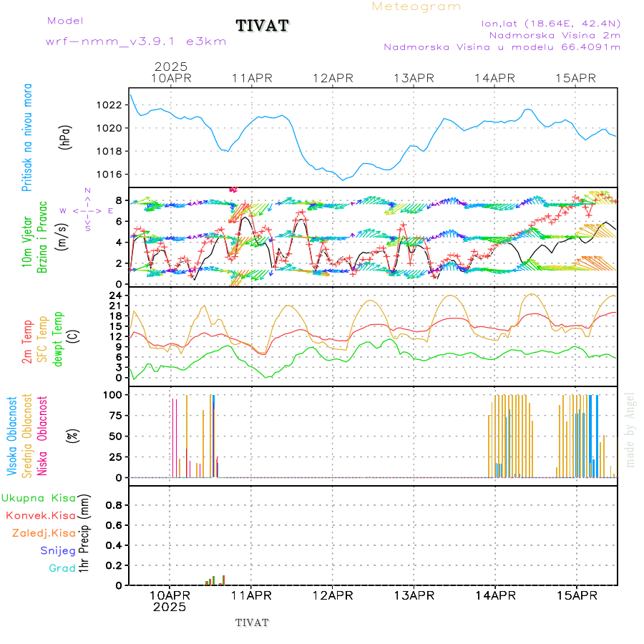Image resolution: width=644 pixels, height=644 pixels.
Task: Click the Zaledj.Kisa legend entry
Action: coord(44,532)
